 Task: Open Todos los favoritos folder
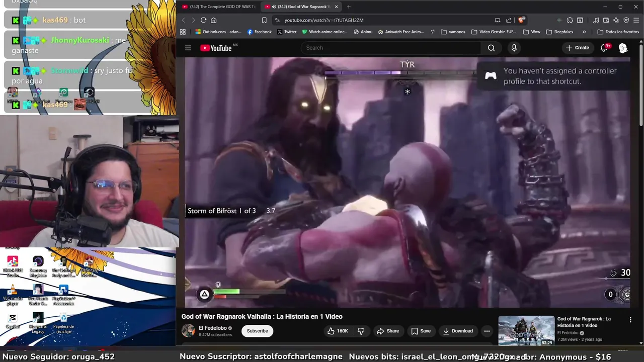click(x=618, y=32)
